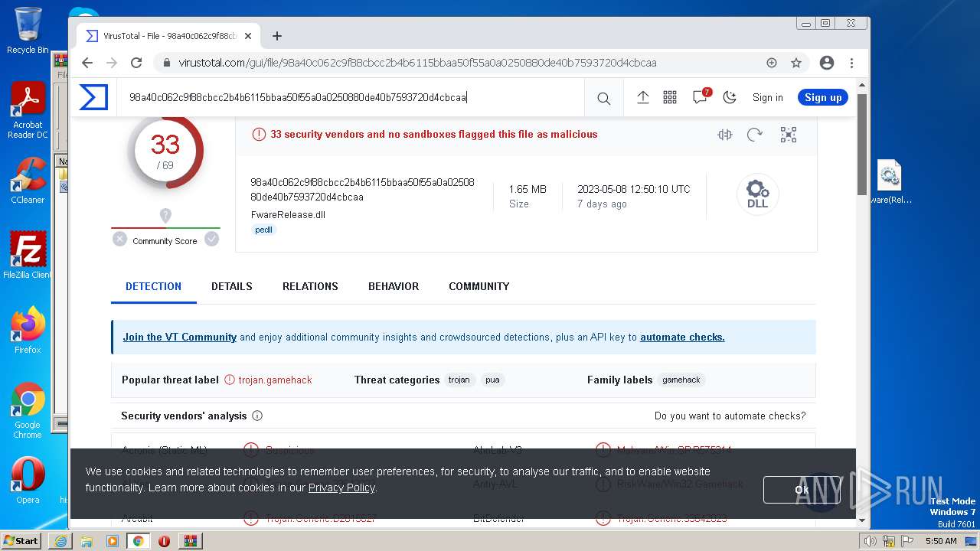Open a new Chrome tab
Viewport: 980px width, 551px height.
pos(277,36)
